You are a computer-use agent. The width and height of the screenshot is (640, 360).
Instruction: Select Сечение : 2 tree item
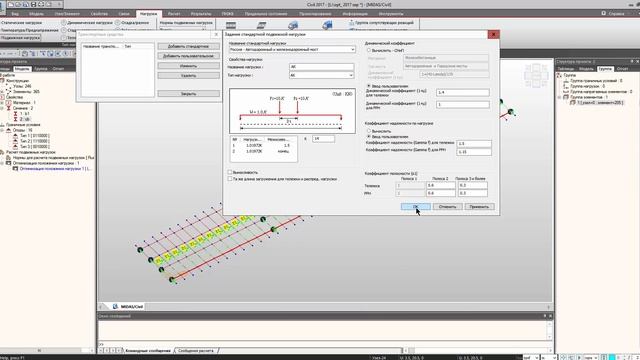[23, 108]
